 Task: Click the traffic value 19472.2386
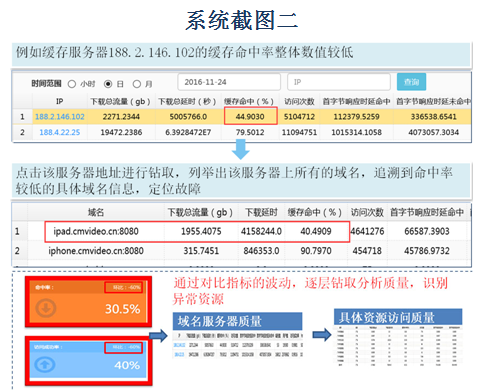tap(121, 132)
